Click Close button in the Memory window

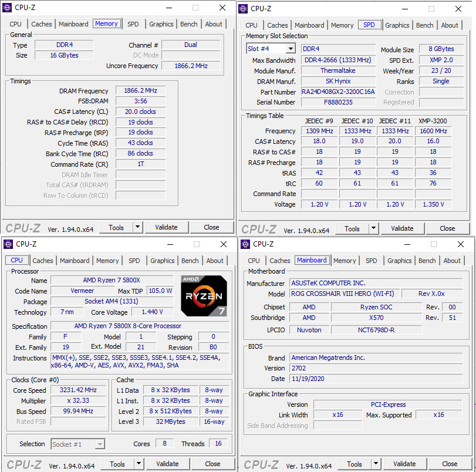pyautogui.click(x=212, y=227)
